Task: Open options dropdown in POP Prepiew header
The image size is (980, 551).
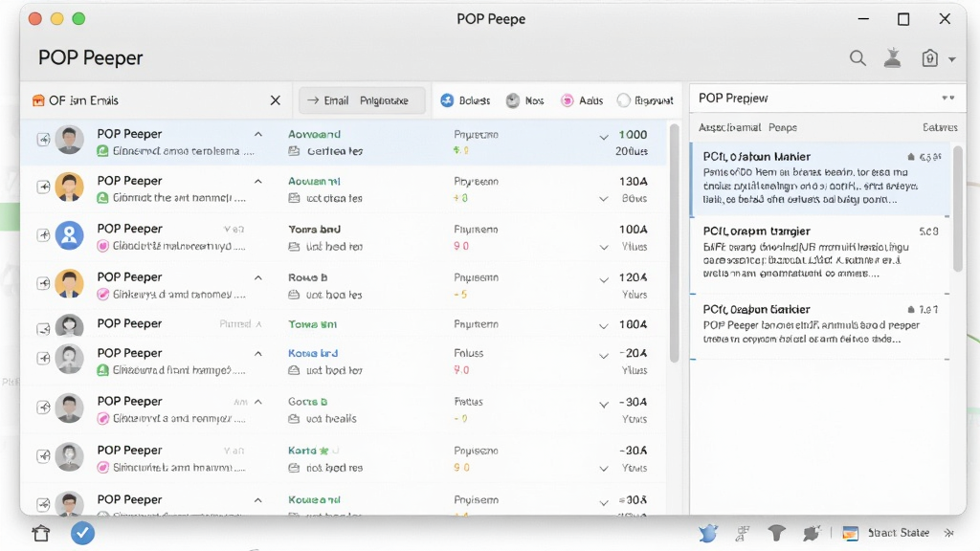Action: (948, 99)
